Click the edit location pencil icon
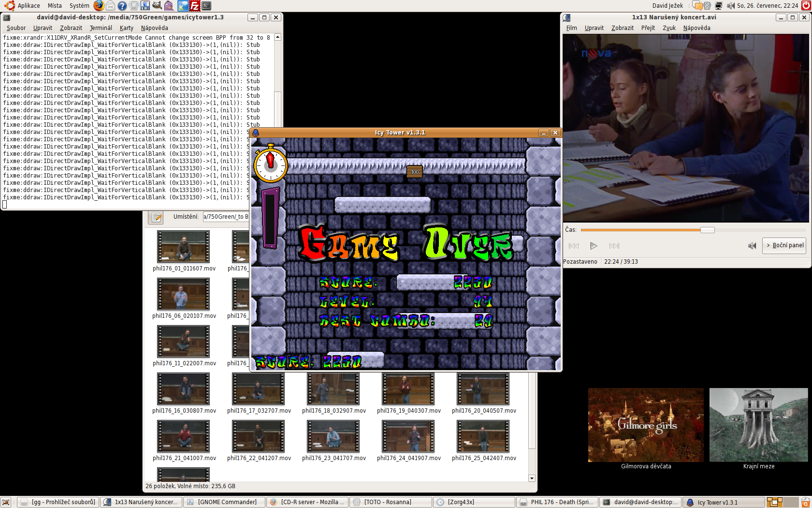Image resolution: width=812 pixels, height=508 pixels. coord(156,217)
